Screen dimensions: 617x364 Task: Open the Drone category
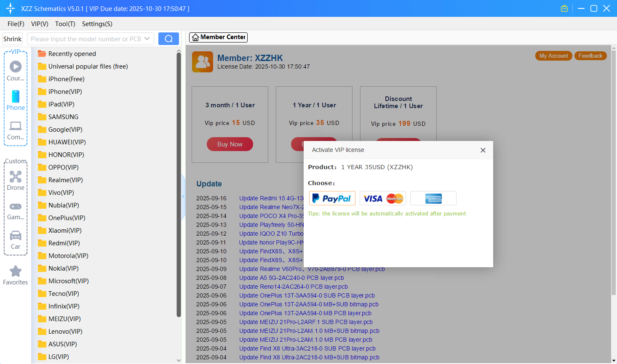pos(16,176)
